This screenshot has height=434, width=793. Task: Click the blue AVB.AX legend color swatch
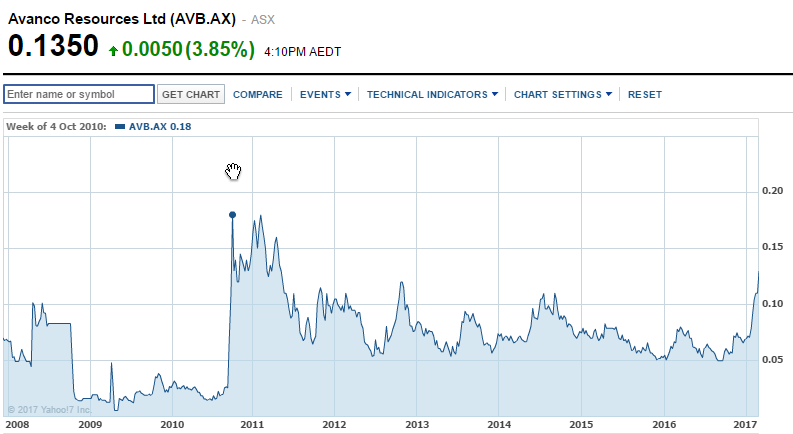pyautogui.click(x=120, y=126)
